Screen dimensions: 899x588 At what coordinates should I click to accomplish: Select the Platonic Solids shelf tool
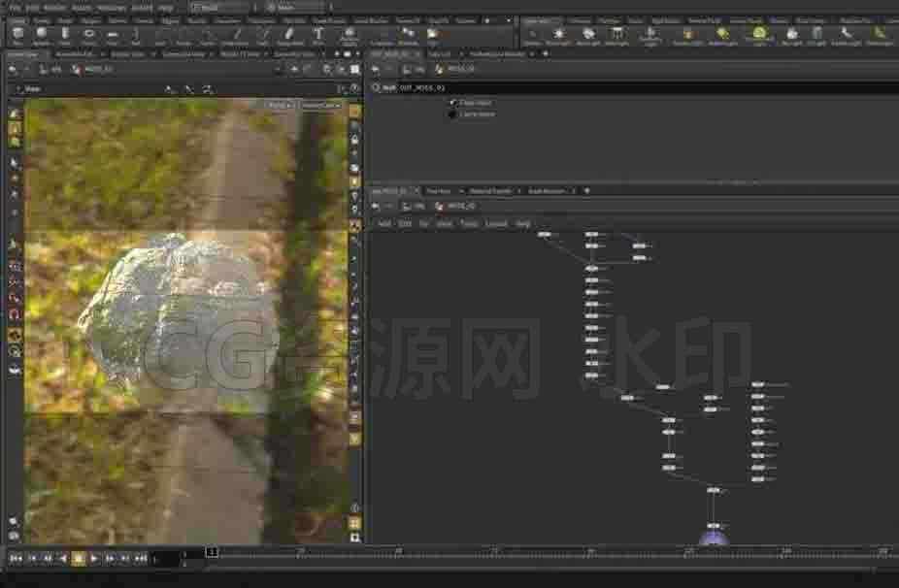(349, 36)
